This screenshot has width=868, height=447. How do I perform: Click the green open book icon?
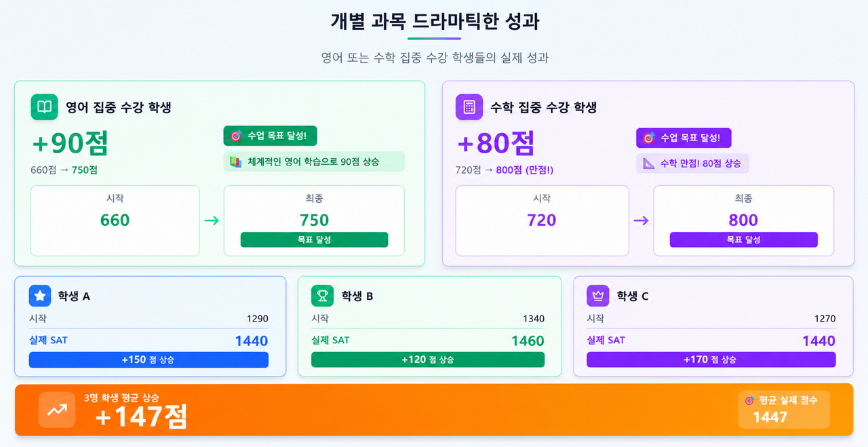pos(44,107)
